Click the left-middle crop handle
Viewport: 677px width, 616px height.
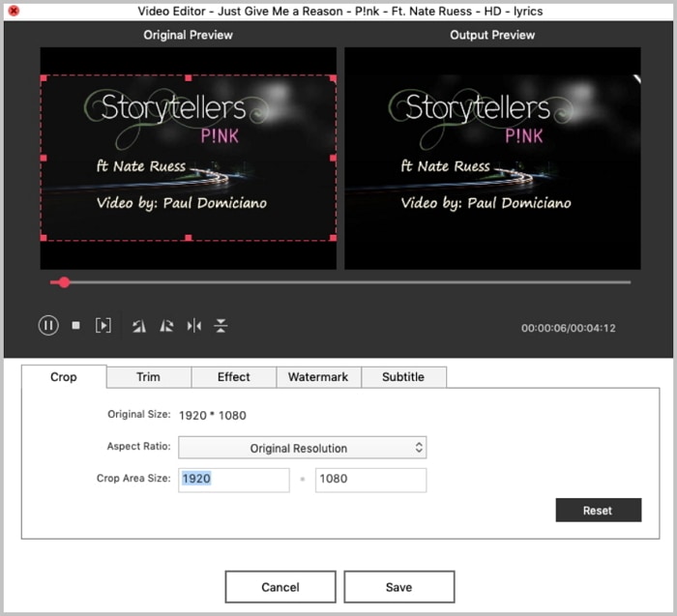click(44, 158)
